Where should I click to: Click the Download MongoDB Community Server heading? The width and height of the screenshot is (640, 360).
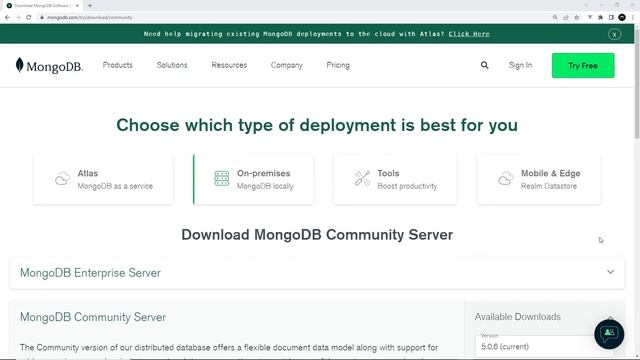317,235
